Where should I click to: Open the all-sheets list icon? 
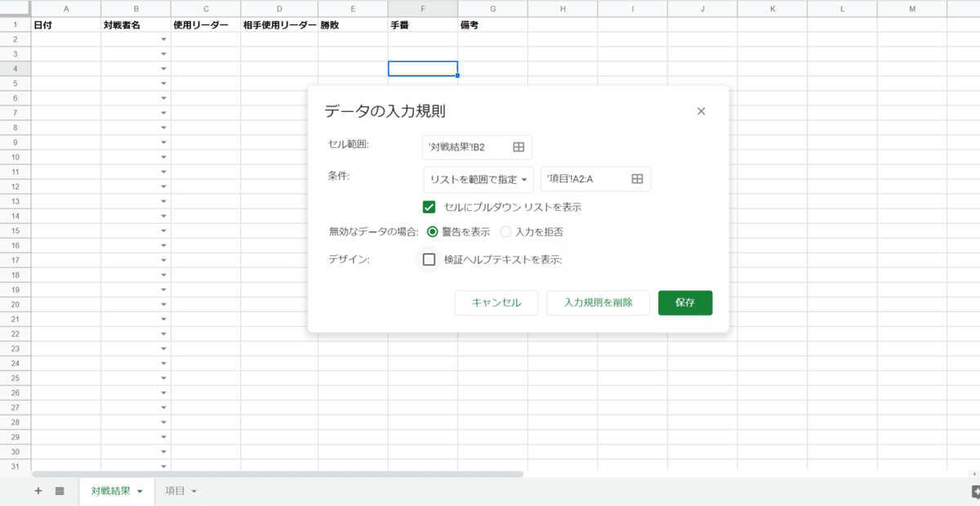pos(59,490)
